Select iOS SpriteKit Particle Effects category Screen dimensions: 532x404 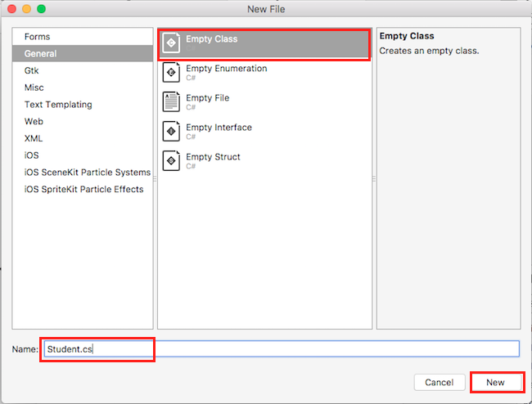tap(83, 190)
